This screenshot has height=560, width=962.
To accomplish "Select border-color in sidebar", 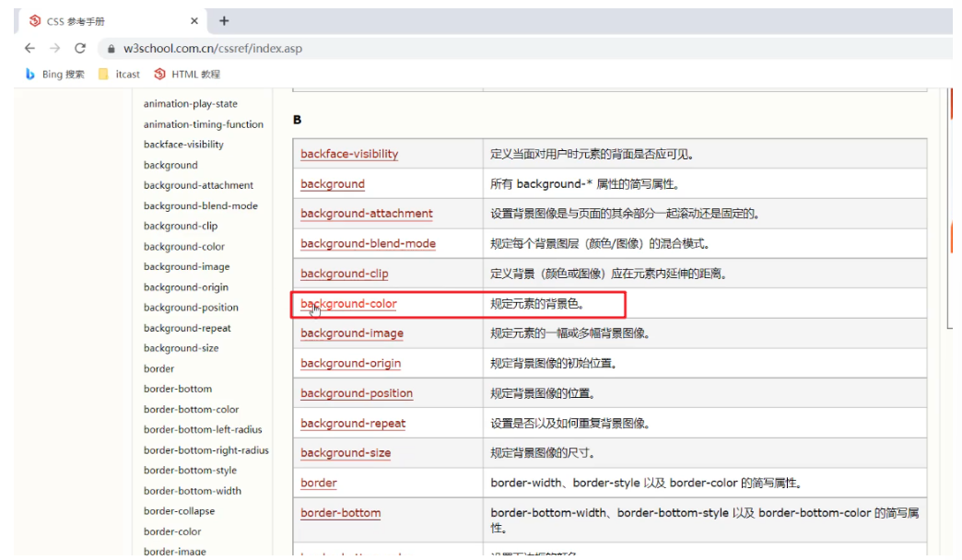I will click(x=172, y=531).
